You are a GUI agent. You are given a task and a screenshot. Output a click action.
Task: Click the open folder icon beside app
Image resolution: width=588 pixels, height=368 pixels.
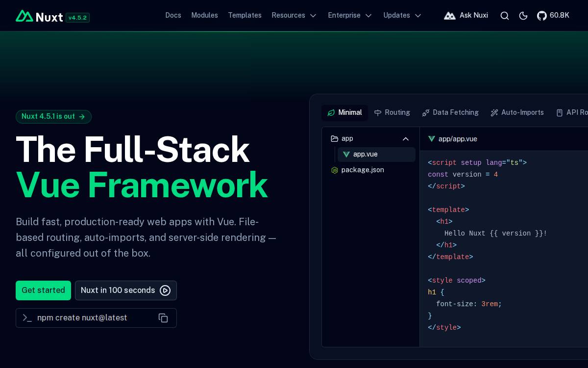(335, 139)
